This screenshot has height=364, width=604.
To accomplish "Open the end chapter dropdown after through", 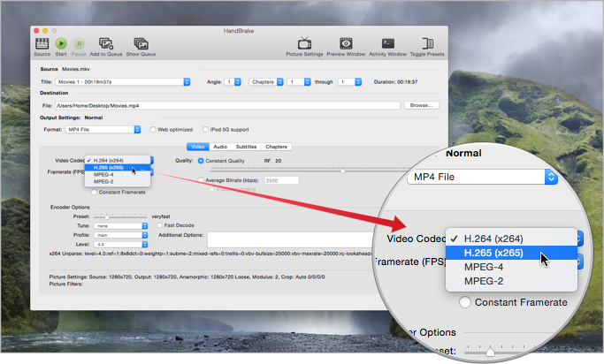I will point(350,82).
